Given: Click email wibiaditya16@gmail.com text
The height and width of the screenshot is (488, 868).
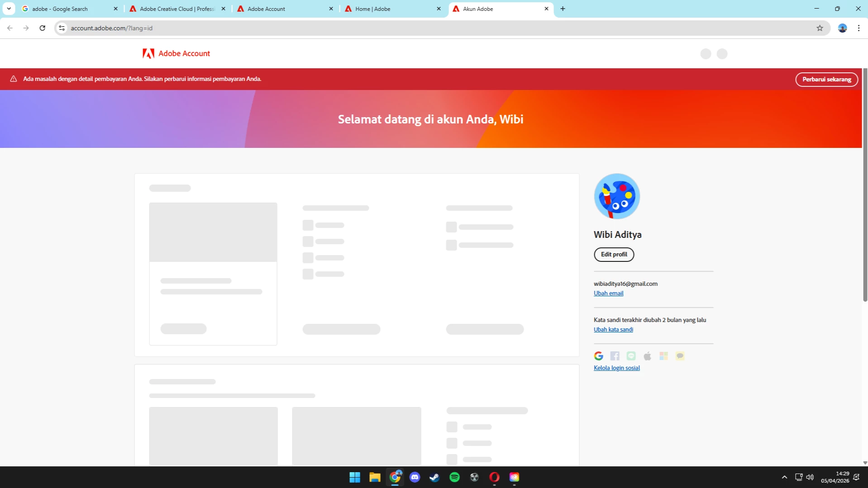Looking at the screenshot, I should tap(625, 284).
